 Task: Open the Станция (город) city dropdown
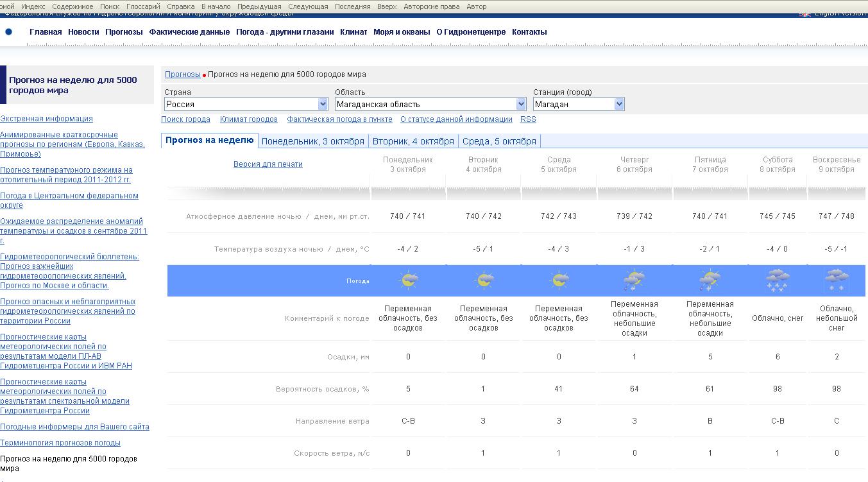point(618,104)
